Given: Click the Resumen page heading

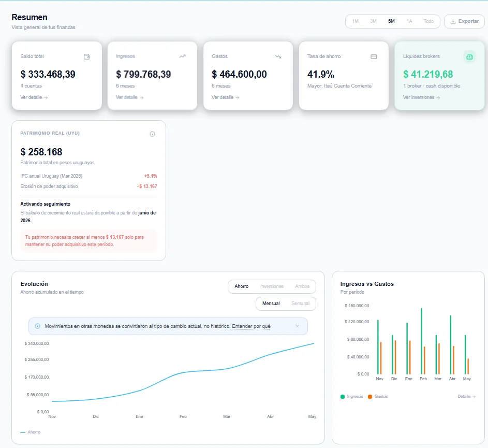Looking at the screenshot, I should [29, 17].
